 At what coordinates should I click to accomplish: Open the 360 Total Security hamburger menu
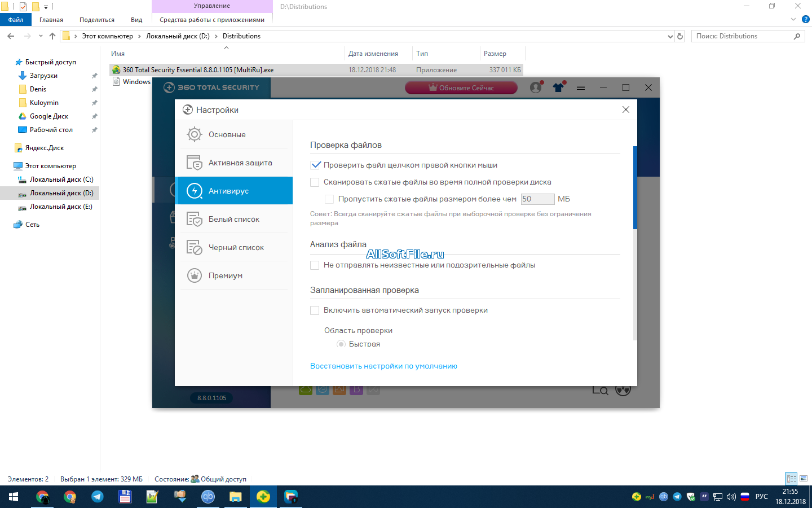581,87
